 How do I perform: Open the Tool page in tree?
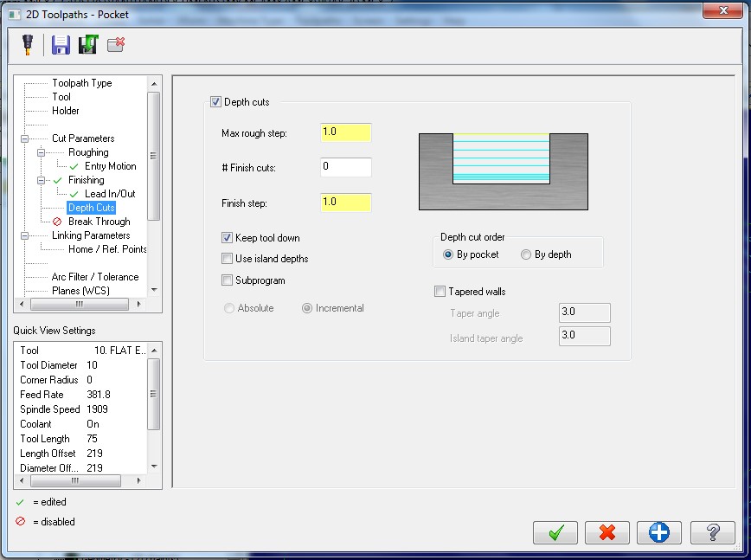[61, 97]
